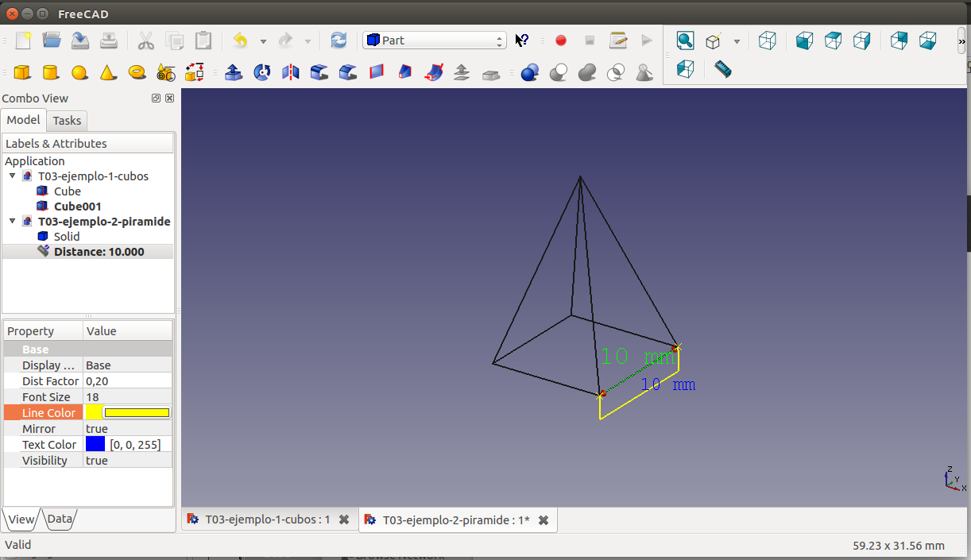Select the Revolve tool

(261, 73)
